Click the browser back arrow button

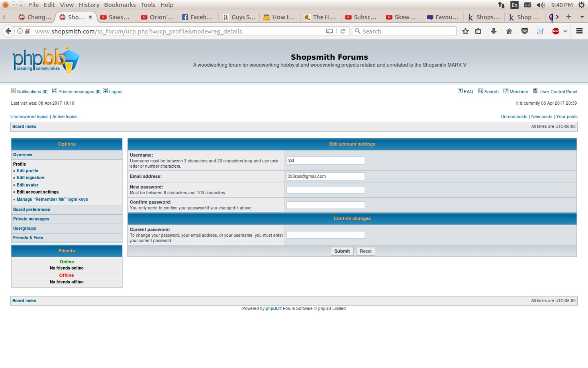point(8,31)
